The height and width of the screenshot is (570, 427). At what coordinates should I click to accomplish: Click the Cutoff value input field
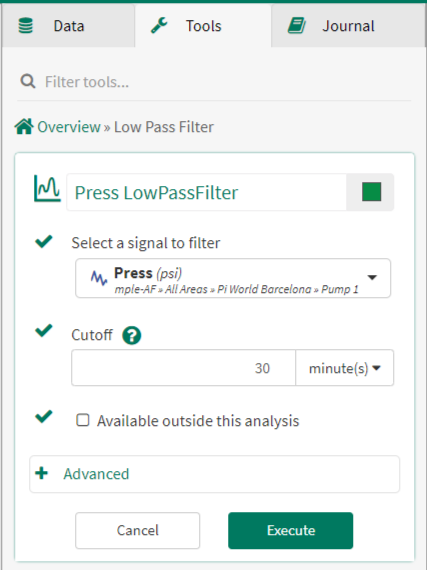[x=184, y=368]
